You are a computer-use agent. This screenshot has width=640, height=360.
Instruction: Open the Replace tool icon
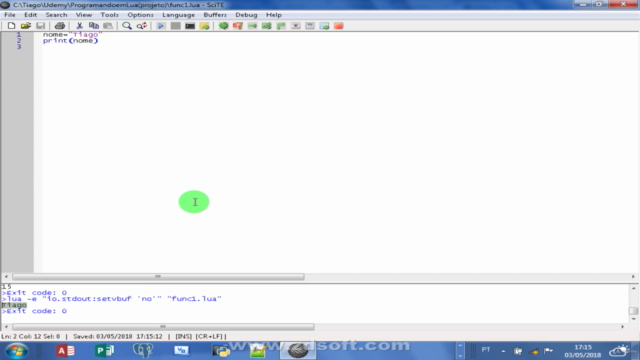click(142, 26)
